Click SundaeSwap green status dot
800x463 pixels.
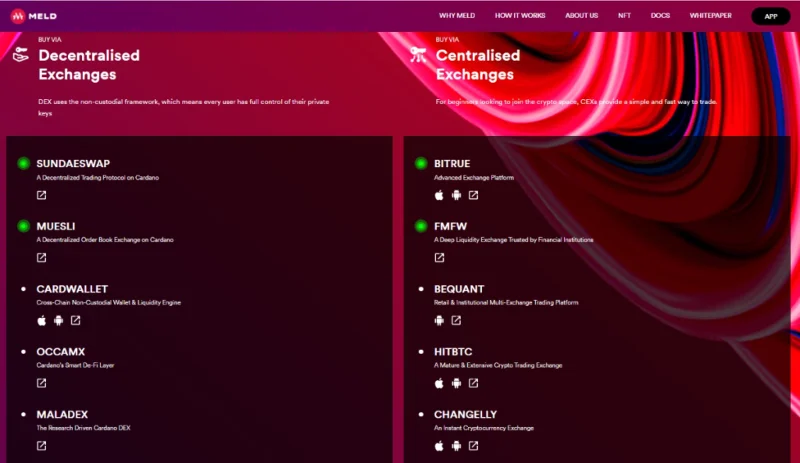[23, 163]
